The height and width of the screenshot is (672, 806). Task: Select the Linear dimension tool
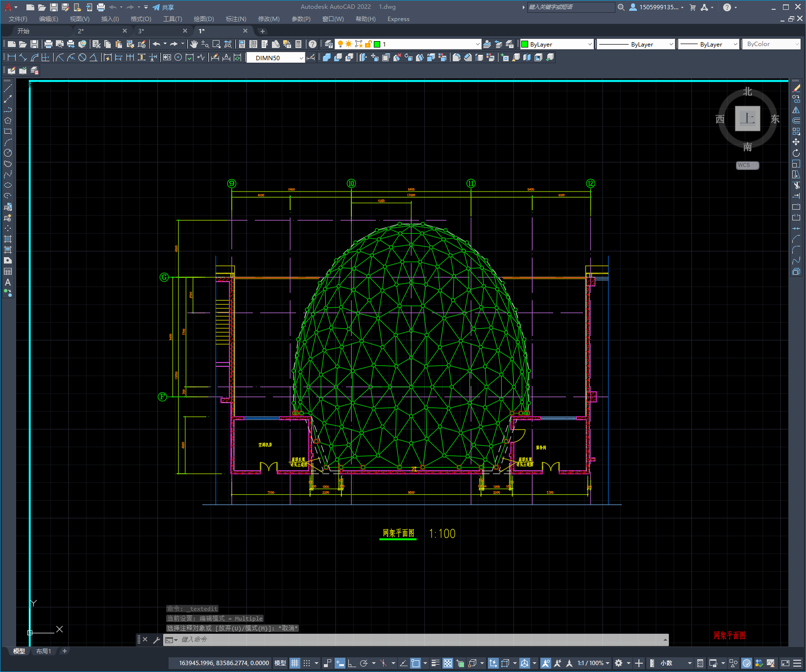(x=12, y=57)
